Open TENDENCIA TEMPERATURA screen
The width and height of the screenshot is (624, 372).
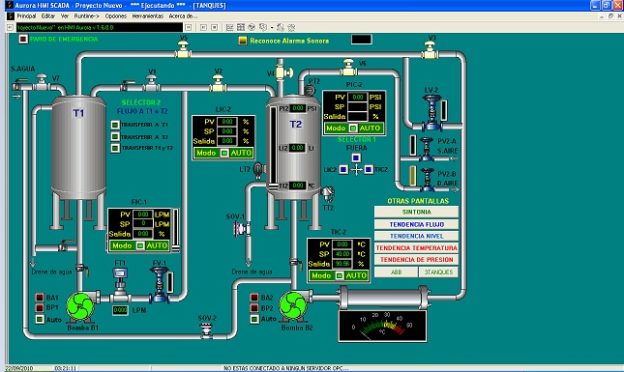pos(416,248)
